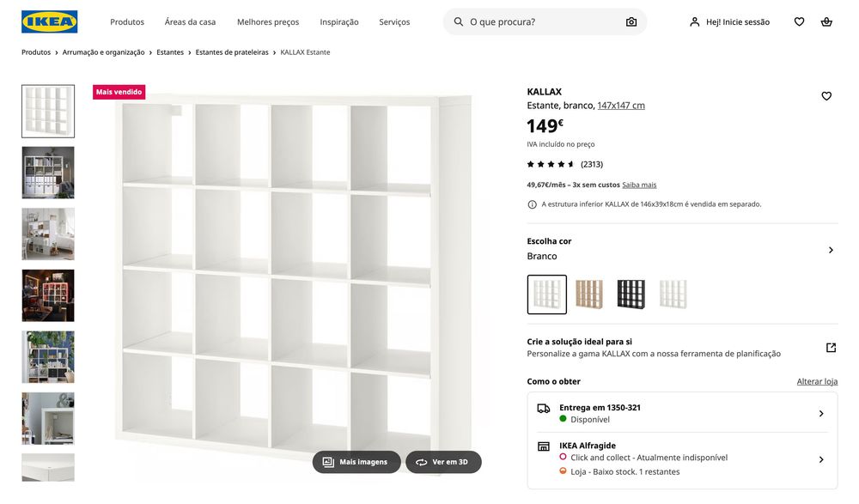Select the black-brown color swatch
This screenshot has height=504, width=859.
pyautogui.click(x=631, y=295)
